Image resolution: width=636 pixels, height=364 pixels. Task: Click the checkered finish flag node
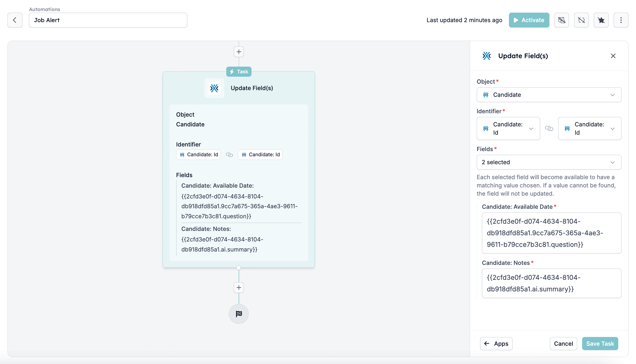click(x=239, y=314)
